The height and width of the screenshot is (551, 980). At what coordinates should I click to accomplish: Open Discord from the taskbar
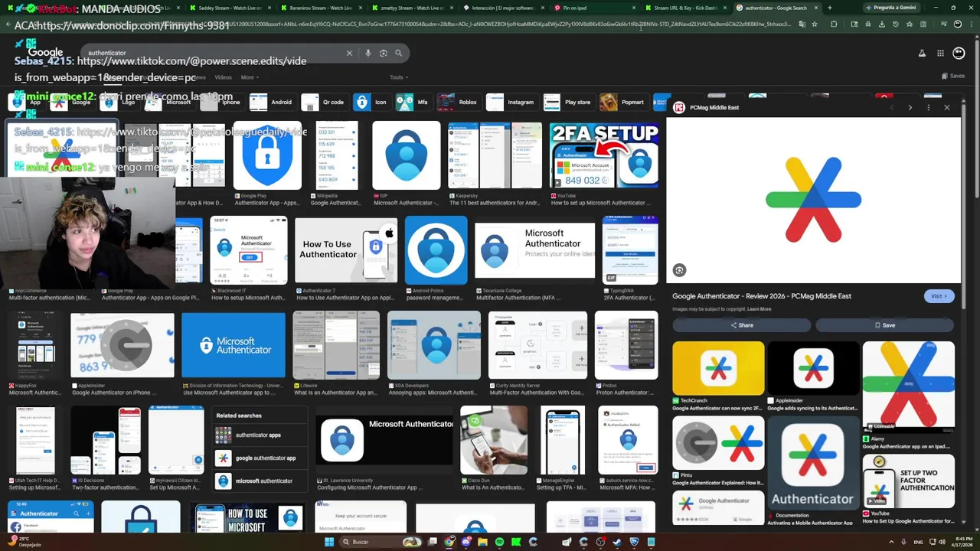(x=466, y=542)
